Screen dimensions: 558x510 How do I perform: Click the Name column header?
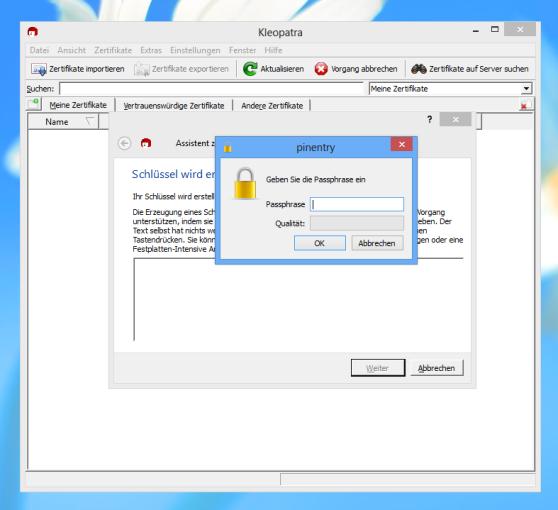(63, 122)
